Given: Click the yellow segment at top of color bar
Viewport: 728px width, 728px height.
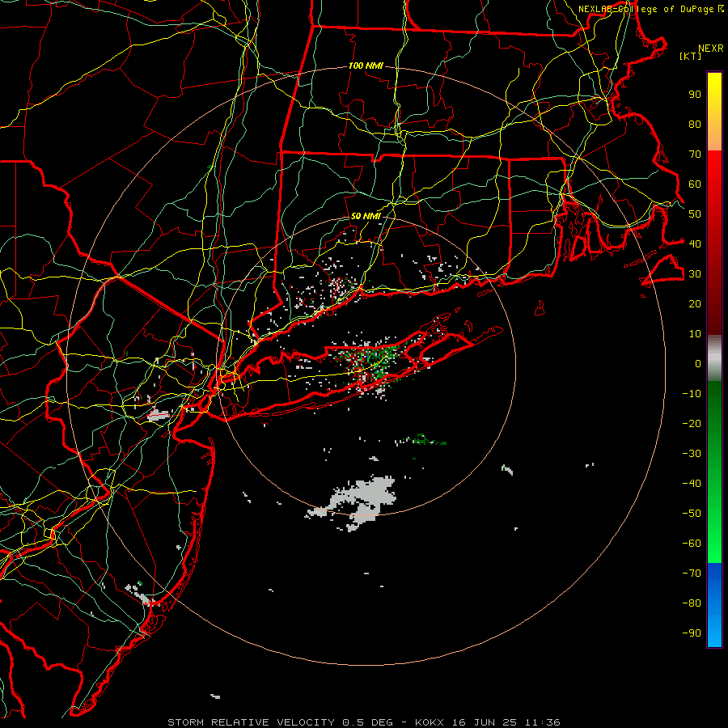Looking at the screenshot, I should coord(714,112).
